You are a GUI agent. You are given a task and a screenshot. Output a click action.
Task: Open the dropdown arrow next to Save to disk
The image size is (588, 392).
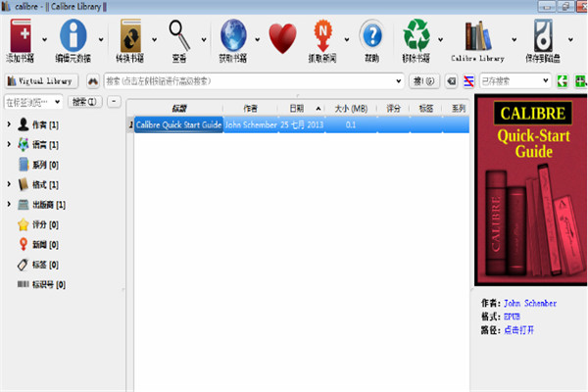click(570, 39)
